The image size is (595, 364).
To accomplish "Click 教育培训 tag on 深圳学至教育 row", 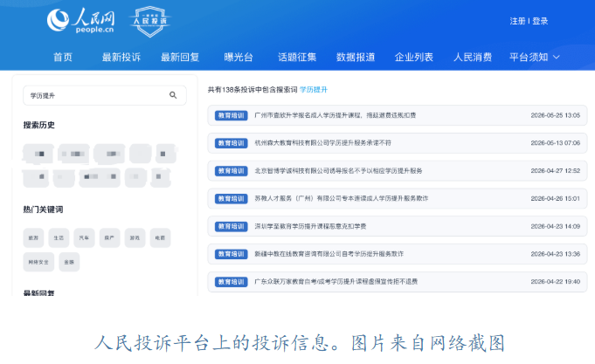I will pos(231,226).
